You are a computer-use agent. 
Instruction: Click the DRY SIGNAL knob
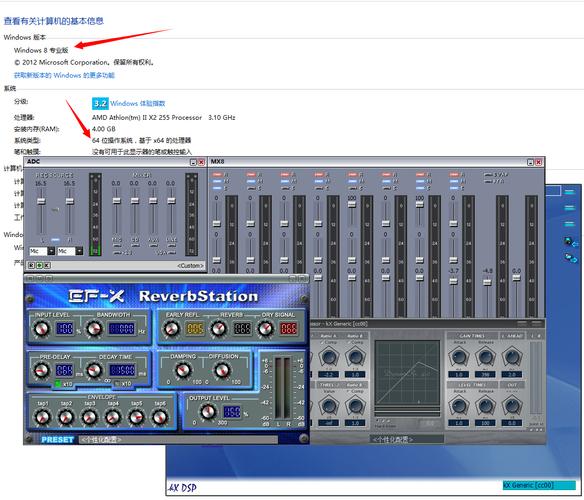click(x=266, y=329)
